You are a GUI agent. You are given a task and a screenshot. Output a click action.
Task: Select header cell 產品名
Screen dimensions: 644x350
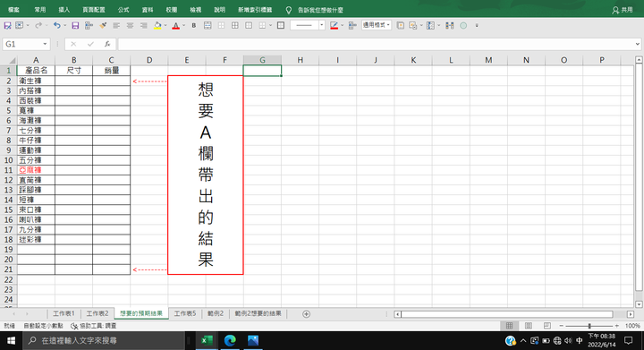[x=36, y=71]
